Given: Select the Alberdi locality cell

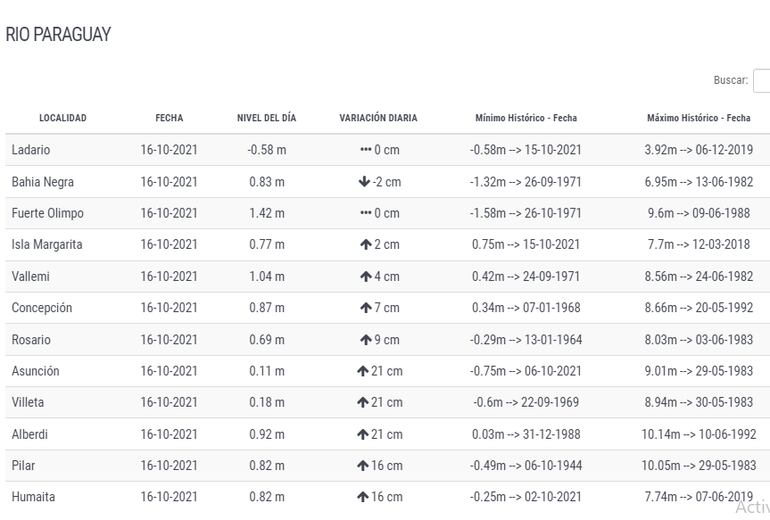Looking at the screenshot, I should coord(29,435).
